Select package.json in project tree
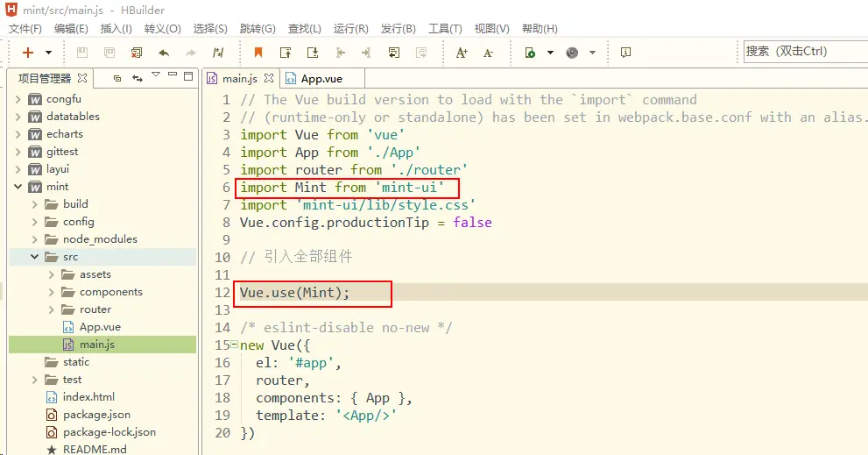The width and height of the screenshot is (868, 455). [x=96, y=415]
